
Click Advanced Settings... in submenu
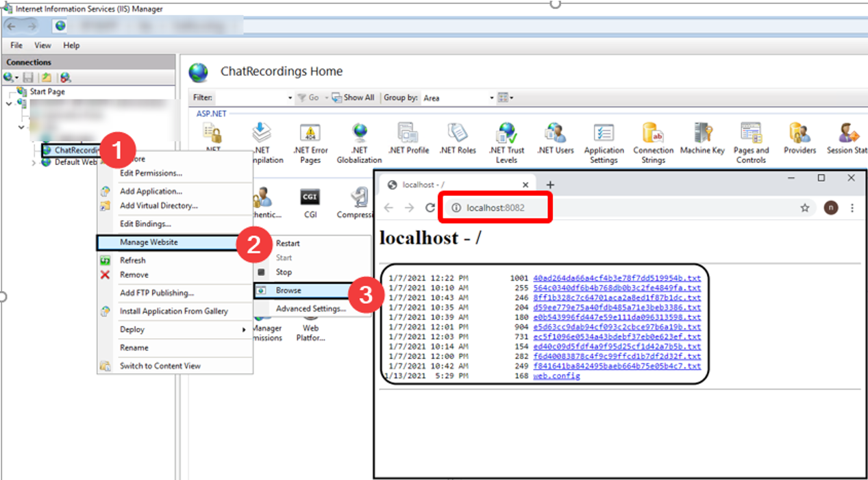point(312,309)
